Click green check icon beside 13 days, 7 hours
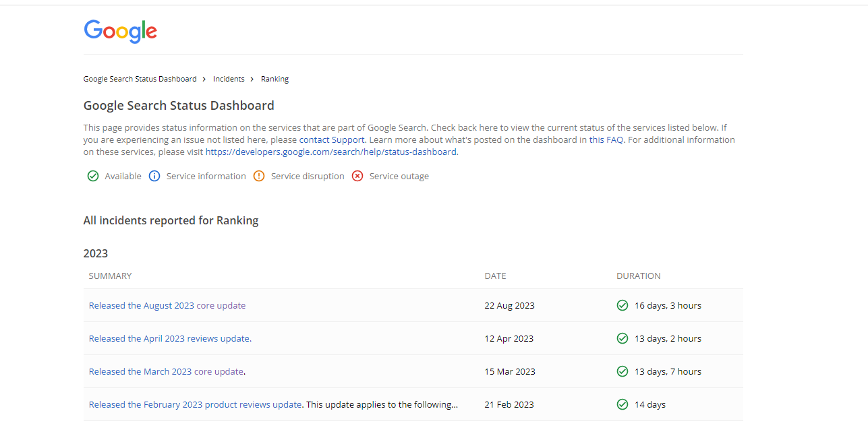This screenshot has height=442, width=868. pos(623,371)
